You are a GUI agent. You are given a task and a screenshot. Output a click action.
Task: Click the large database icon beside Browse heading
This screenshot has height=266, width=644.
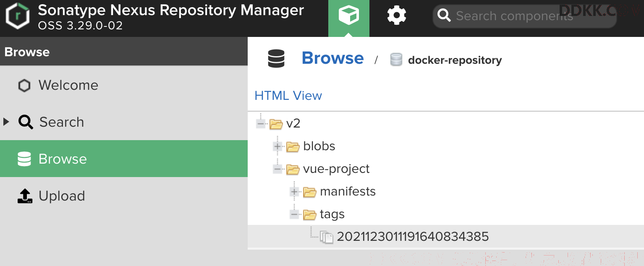tap(276, 59)
